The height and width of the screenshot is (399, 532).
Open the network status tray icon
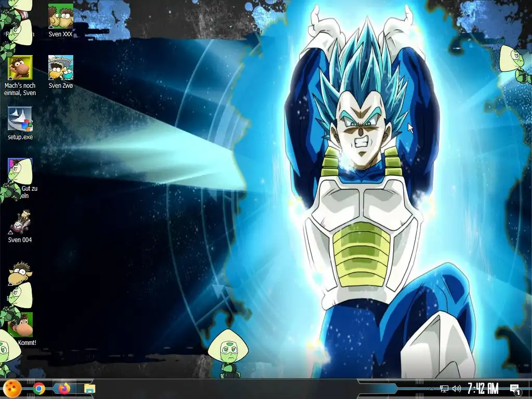pyautogui.click(x=444, y=389)
